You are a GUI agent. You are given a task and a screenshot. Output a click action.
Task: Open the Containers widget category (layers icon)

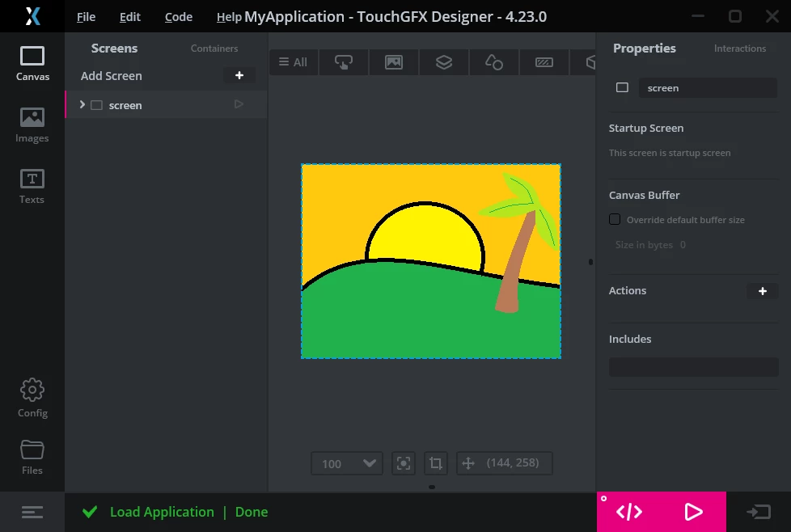(x=444, y=62)
